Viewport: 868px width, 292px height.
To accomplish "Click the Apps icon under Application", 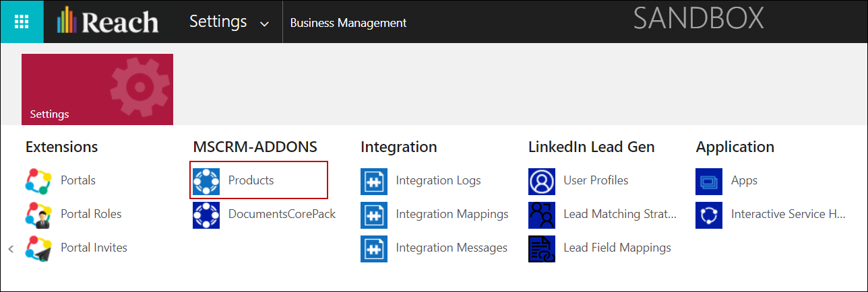I will [709, 181].
